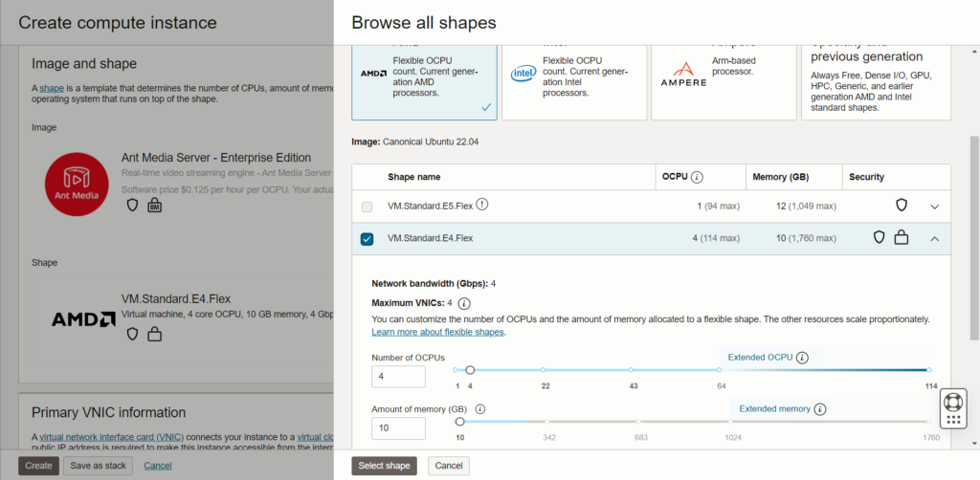Uncheck the VM.Standard.E4.Flex checkbox
Screen dimensions: 980x480
(x=367, y=239)
